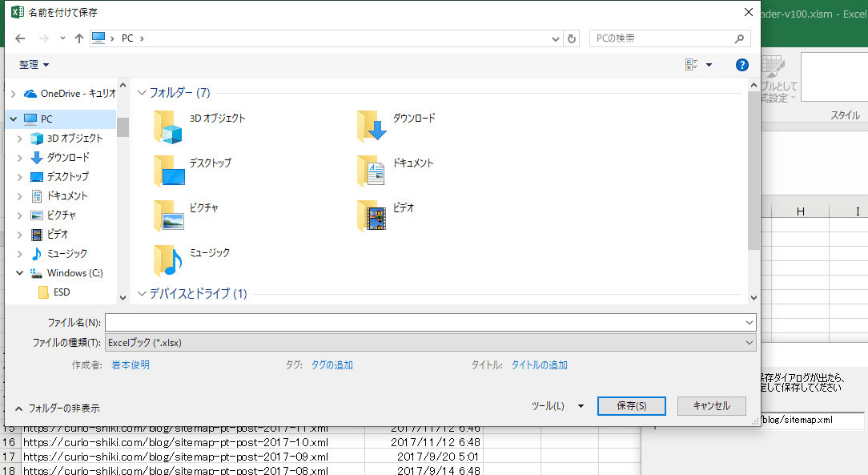Select OneDrive in navigation tree
Viewport: 868px width, 475px height.
(70, 94)
